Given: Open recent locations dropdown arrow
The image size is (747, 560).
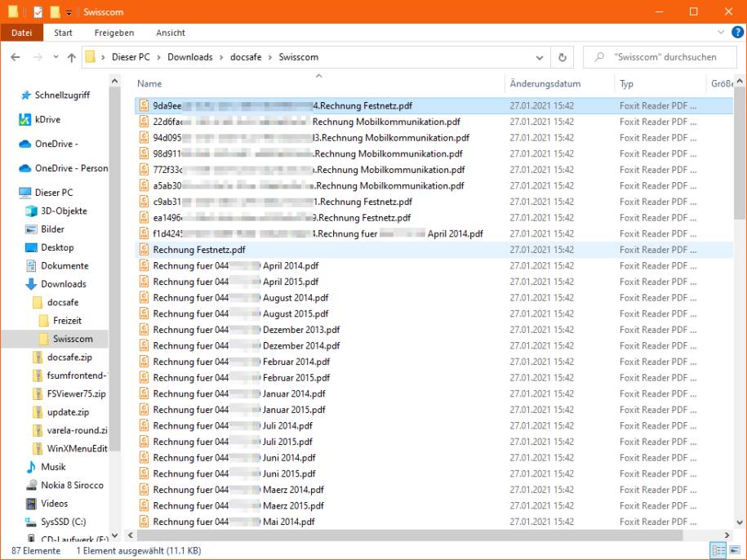Looking at the screenshot, I should point(56,57).
